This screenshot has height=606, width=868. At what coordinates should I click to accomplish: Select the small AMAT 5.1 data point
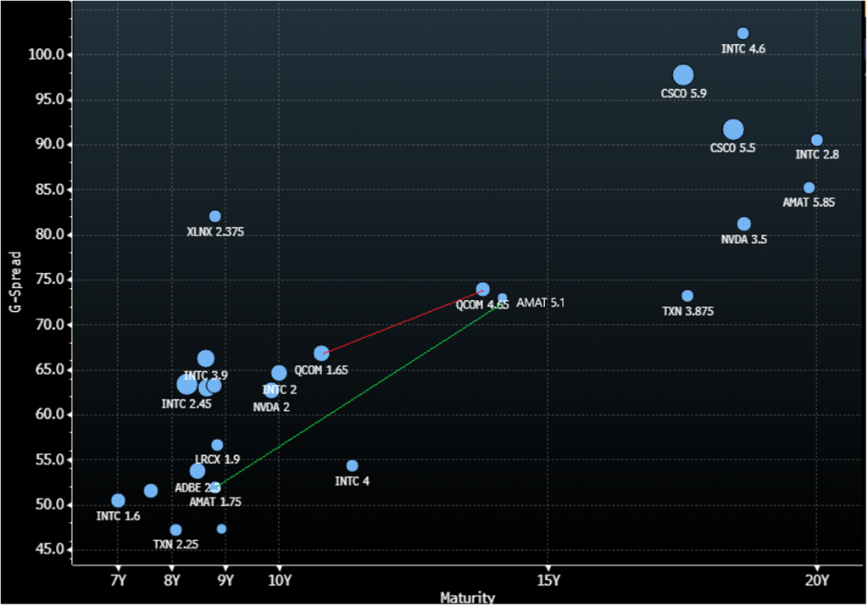pyautogui.click(x=502, y=298)
